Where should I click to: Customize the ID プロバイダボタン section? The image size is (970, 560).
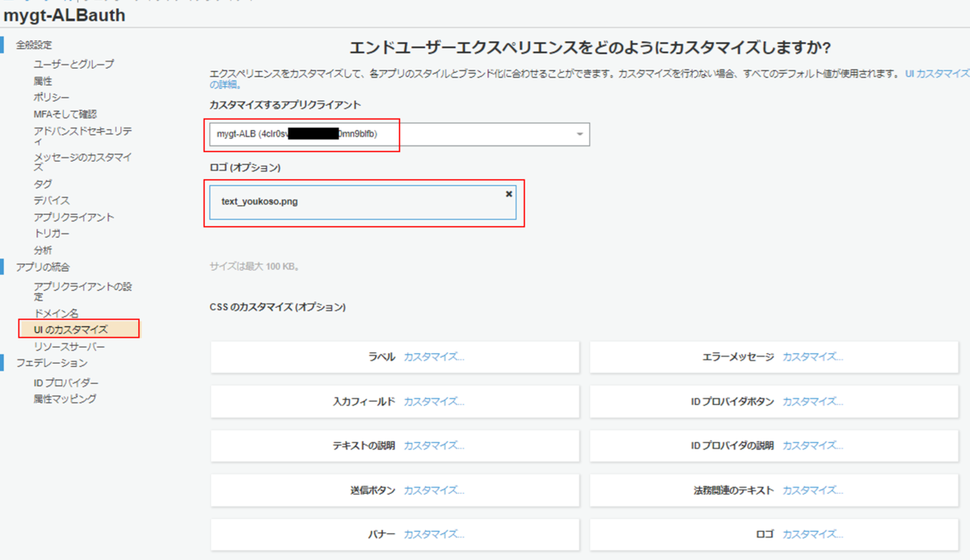tap(812, 401)
